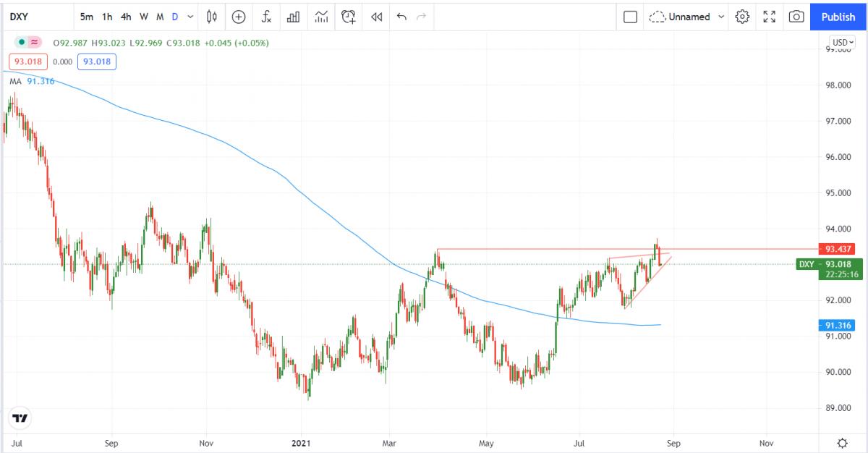868x453 pixels.
Task: Open the USD currency dropdown
Action: 842,43
